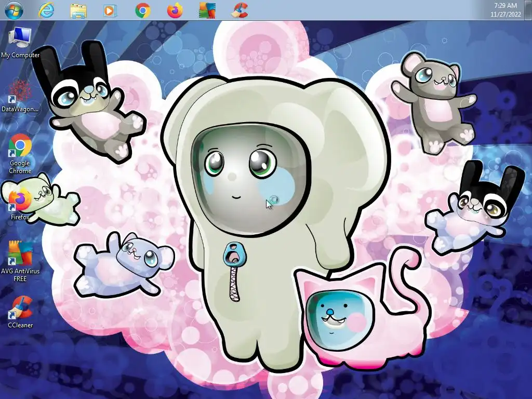Open AVG AntiVirus from the taskbar

[x=207, y=10]
